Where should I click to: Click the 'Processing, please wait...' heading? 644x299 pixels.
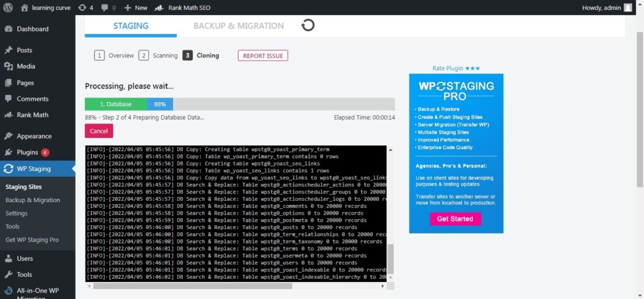point(130,86)
